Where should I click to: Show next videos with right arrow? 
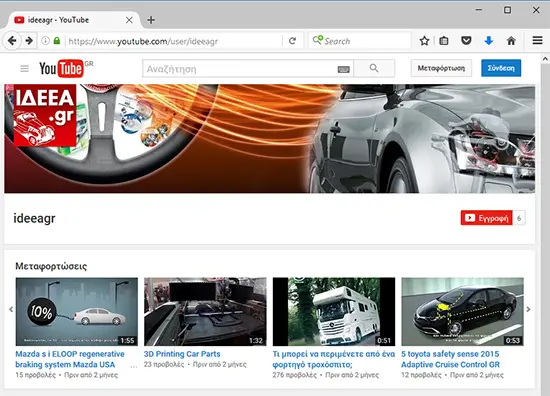[528, 309]
